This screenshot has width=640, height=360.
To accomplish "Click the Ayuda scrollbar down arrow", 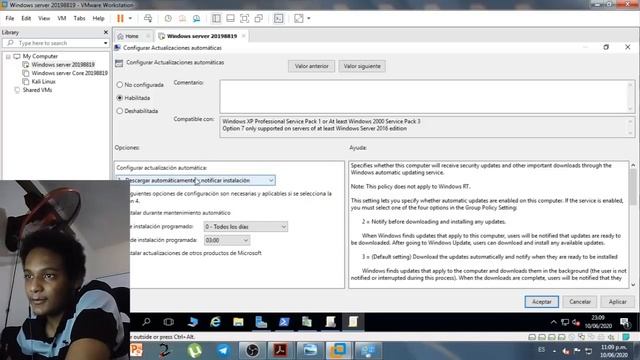I will 633,285.
